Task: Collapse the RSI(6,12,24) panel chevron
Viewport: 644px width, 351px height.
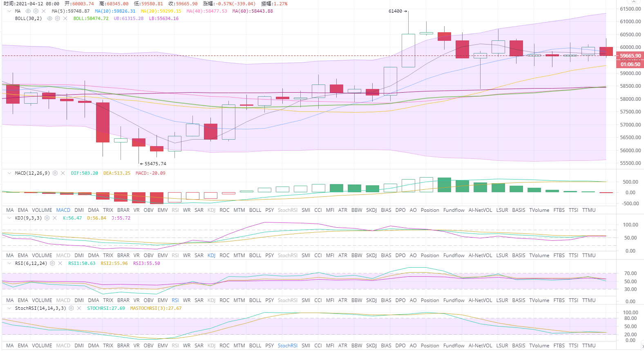Action: click(9, 263)
